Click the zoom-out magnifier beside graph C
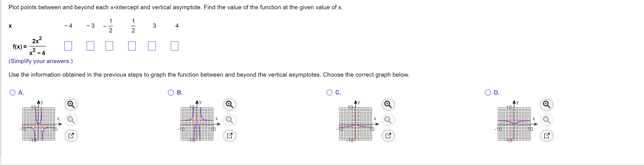Image resolution: width=644 pixels, height=165 pixels. pyautogui.click(x=388, y=120)
